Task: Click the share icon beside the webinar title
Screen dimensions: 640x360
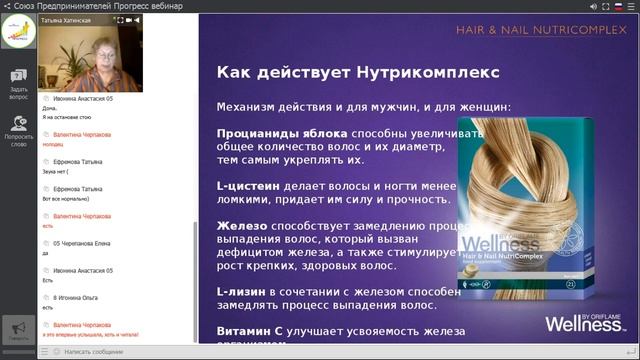Action: (7, 6)
